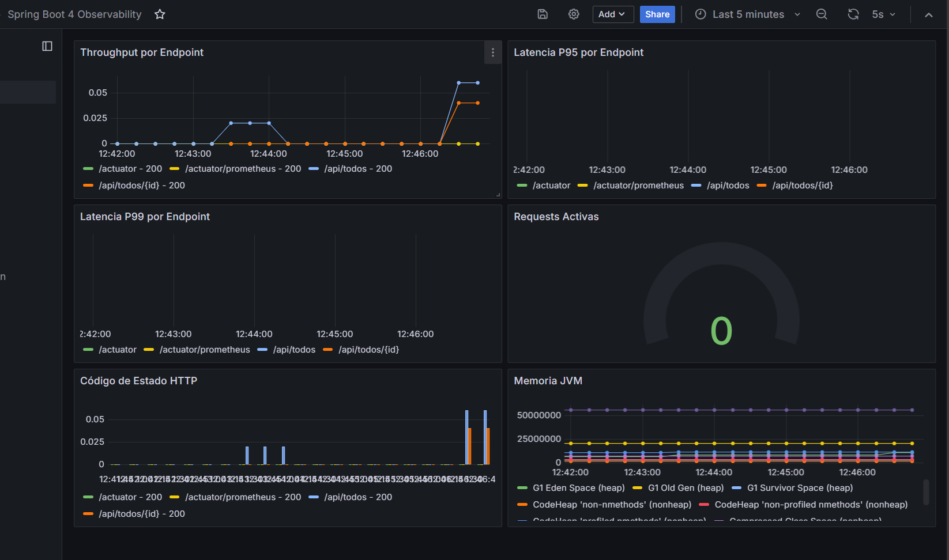The image size is (949, 560).
Task: Click the zoom out time range icon
Action: [x=821, y=14]
